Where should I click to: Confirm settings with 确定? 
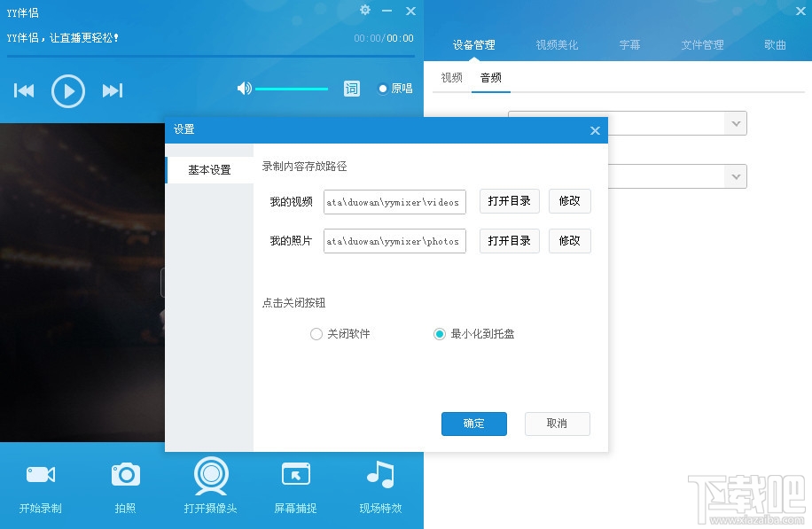coord(474,424)
